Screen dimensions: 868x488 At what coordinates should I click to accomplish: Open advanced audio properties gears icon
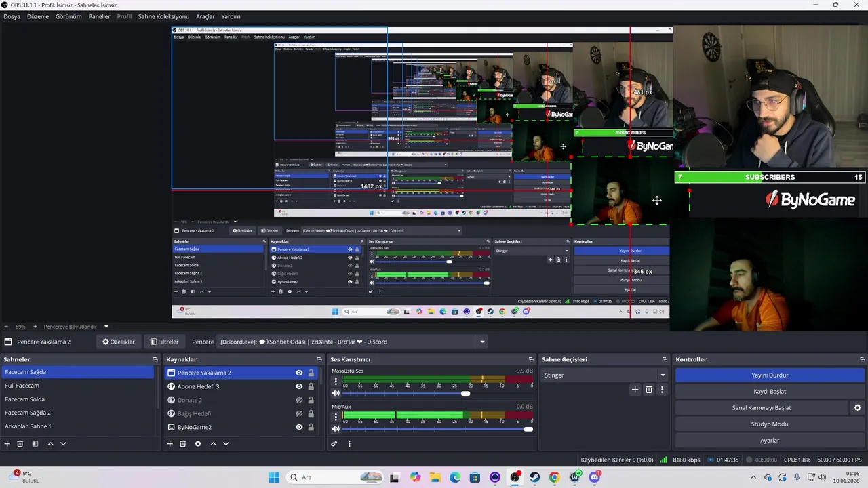[x=334, y=444]
